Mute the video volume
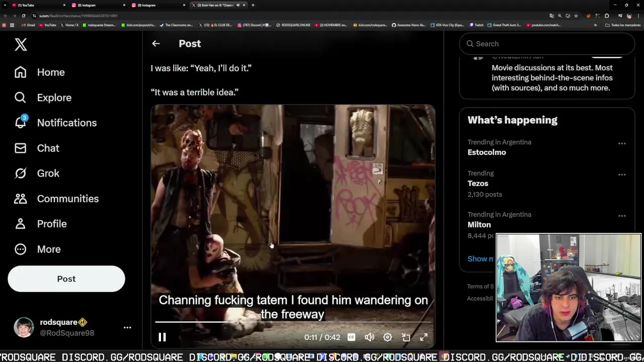The width and height of the screenshot is (644, 362). (369, 337)
